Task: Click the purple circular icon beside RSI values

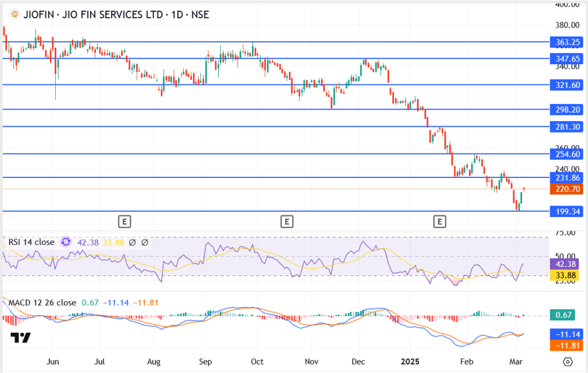Action: pyautogui.click(x=65, y=242)
